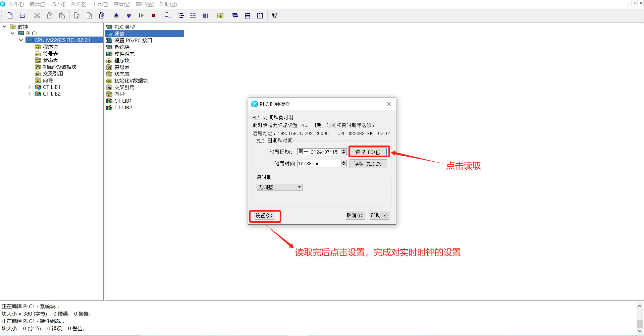Screen dimensions: 644x336
Task: Open 文件(F) menu
Action: click(16, 4)
